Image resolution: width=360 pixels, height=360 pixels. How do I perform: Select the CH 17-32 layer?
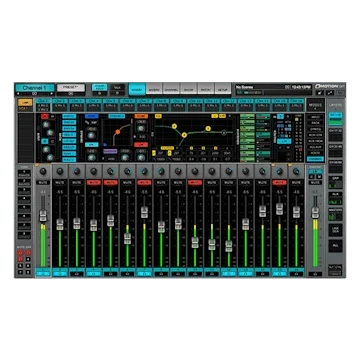(x=335, y=136)
